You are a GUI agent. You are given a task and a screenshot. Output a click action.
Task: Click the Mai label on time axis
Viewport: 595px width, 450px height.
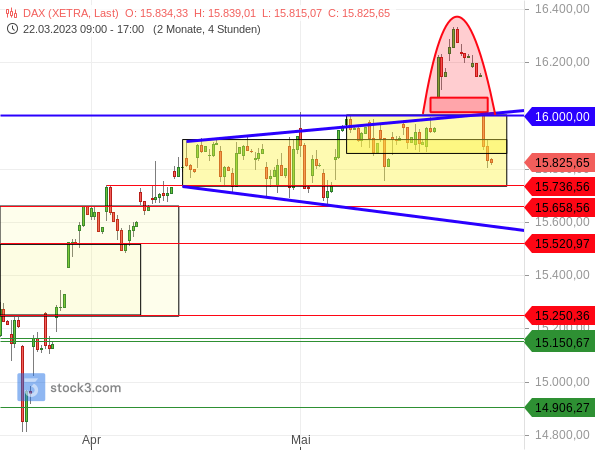[x=301, y=440]
